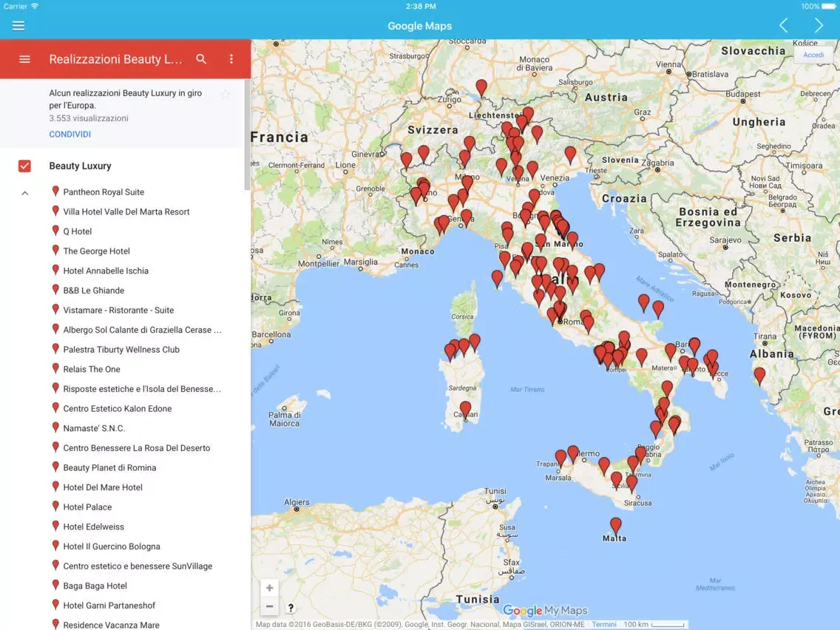Open the app hamburger menu in blue header
This screenshot has height=630, width=840.
click(x=18, y=26)
